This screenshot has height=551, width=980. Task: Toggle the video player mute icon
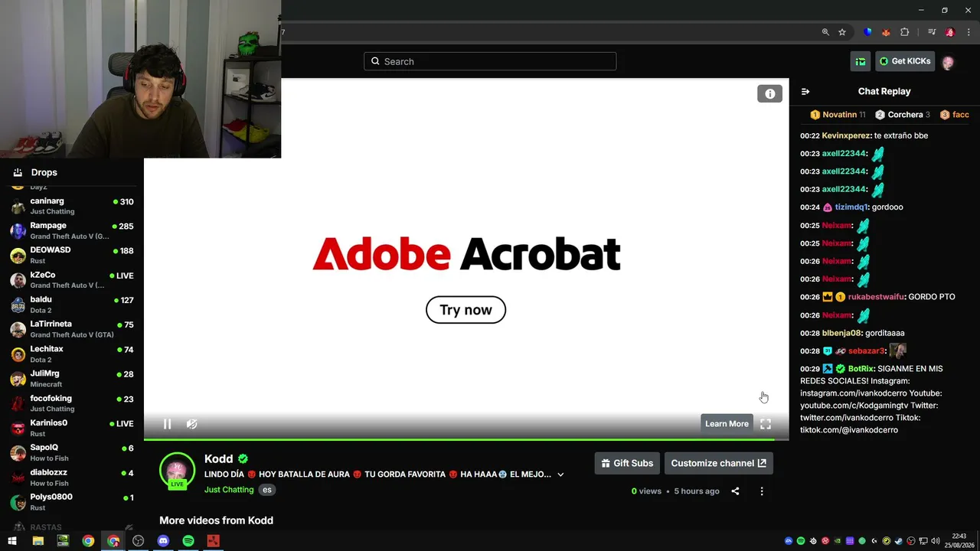[192, 424]
